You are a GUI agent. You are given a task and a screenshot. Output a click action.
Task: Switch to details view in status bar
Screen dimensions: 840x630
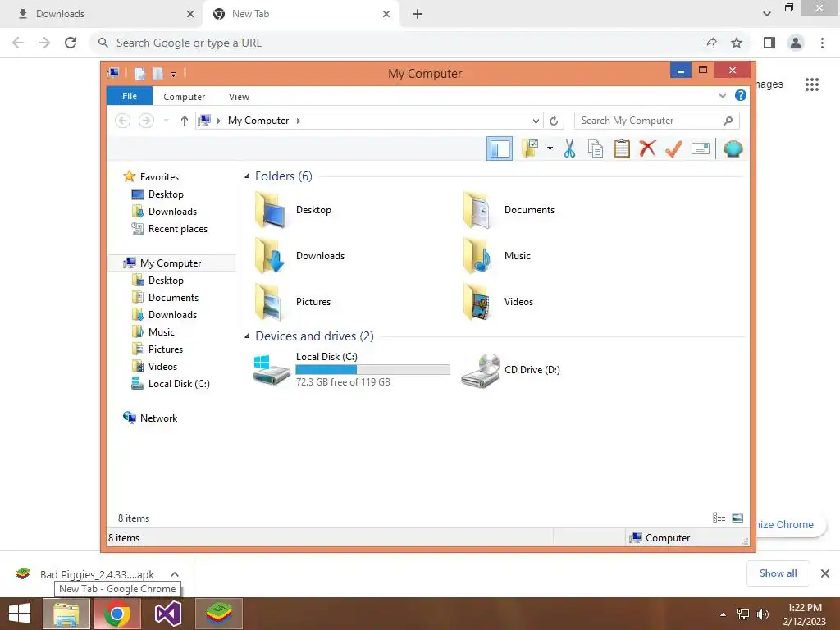coord(719,518)
